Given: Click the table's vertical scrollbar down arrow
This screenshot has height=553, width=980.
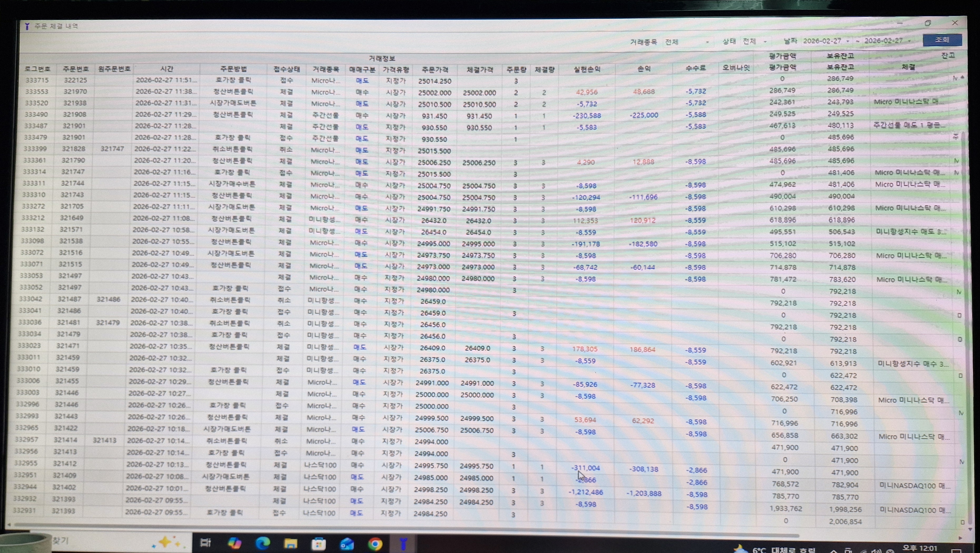Looking at the screenshot, I should (x=970, y=529).
